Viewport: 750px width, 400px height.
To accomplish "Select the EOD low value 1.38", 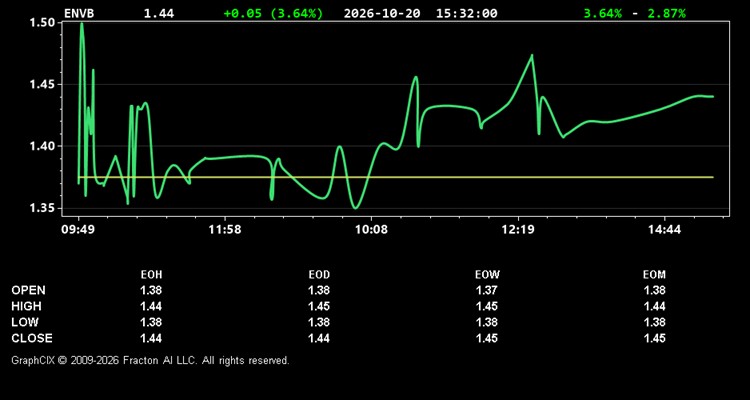I will pyautogui.click(x=319, y=322).
